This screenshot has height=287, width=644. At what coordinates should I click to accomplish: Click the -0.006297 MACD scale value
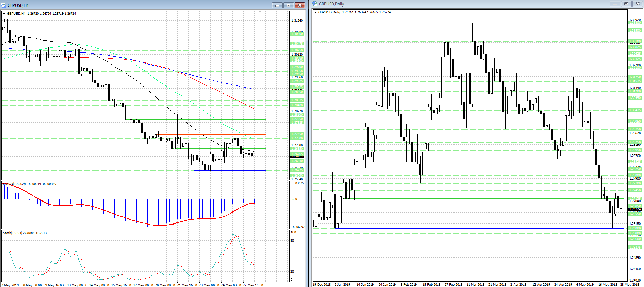298,227
